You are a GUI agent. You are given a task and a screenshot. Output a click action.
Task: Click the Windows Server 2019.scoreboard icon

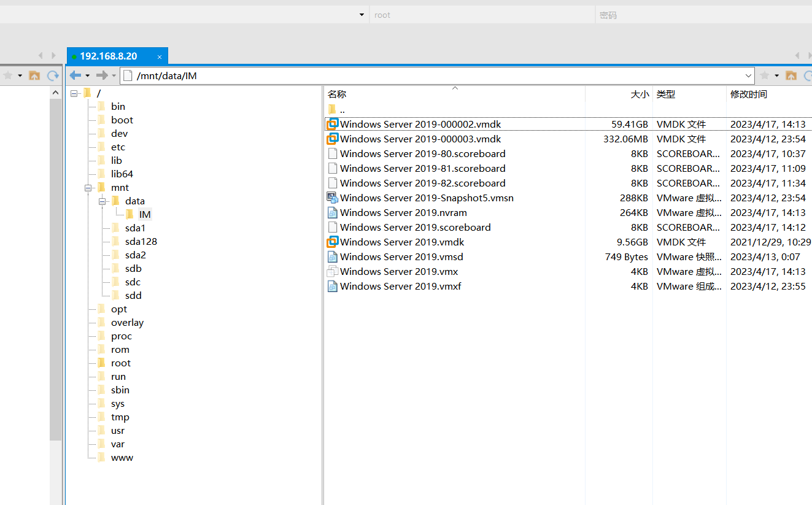tap(332, 227)
